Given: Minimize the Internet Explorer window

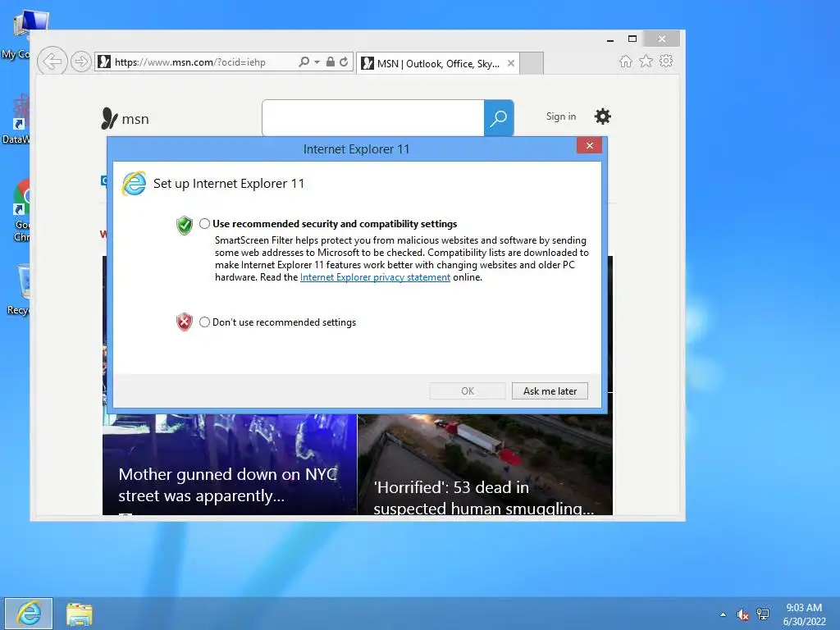Looking at the screenshot, I should click(610, 39).
